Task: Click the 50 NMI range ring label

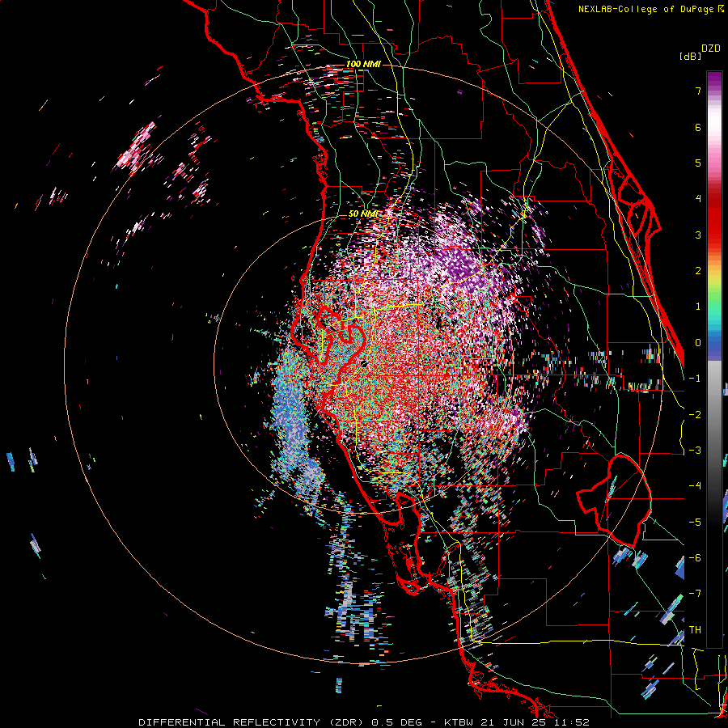Action: (363, 214)
